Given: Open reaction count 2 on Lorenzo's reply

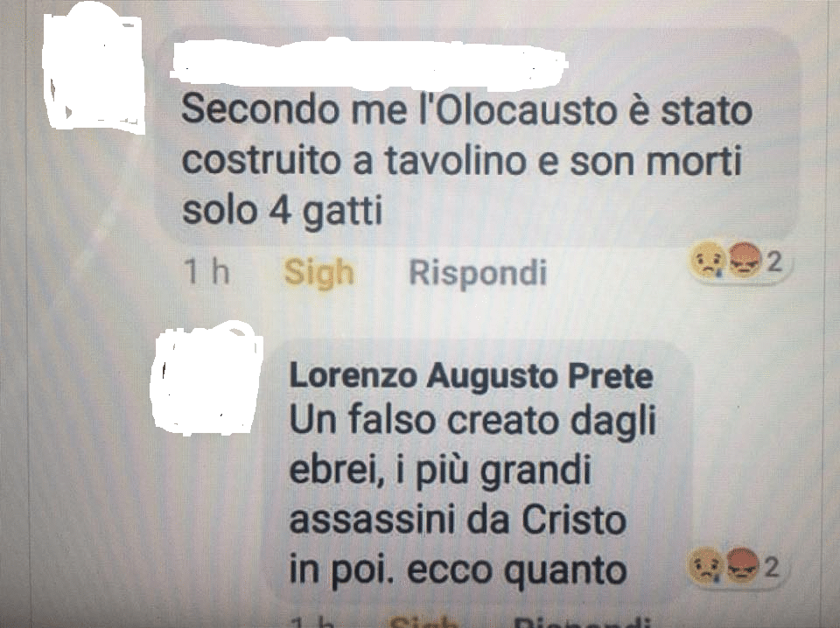Looking at the screenshot, I should 771,568.
